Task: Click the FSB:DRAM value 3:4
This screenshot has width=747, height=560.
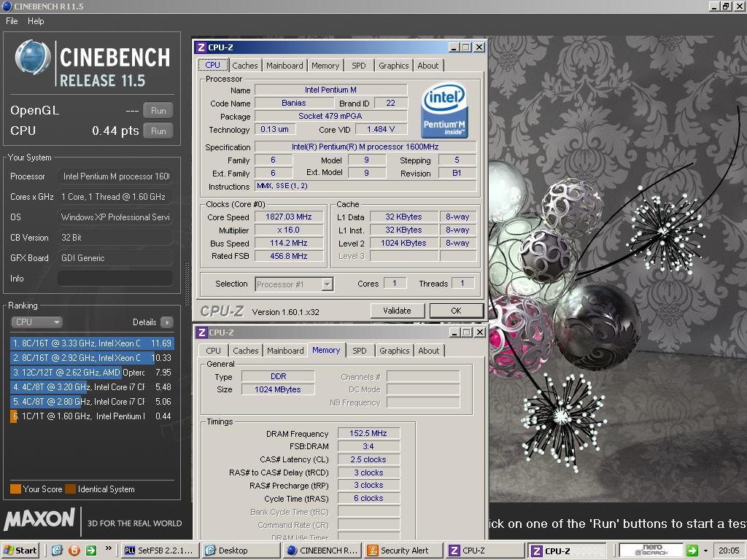Action: pos(368,446)
